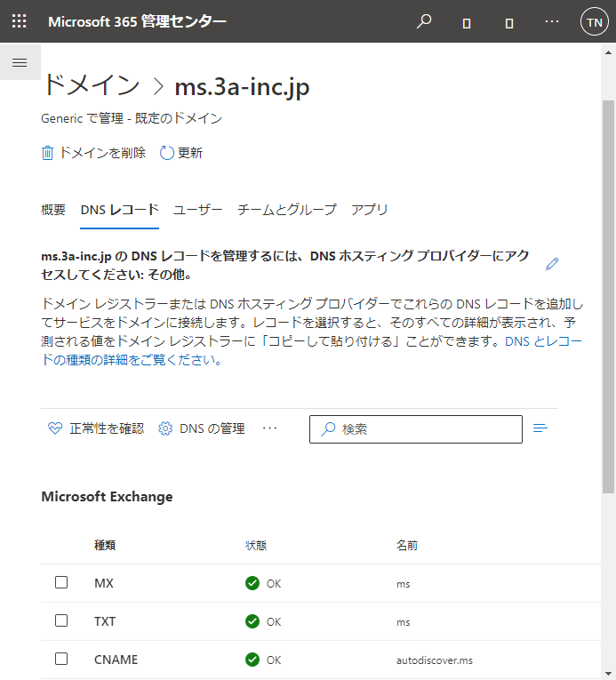Open the filter lines icon beside search
616x680 pixels.
pyautogui.click(x=540, y=428)
